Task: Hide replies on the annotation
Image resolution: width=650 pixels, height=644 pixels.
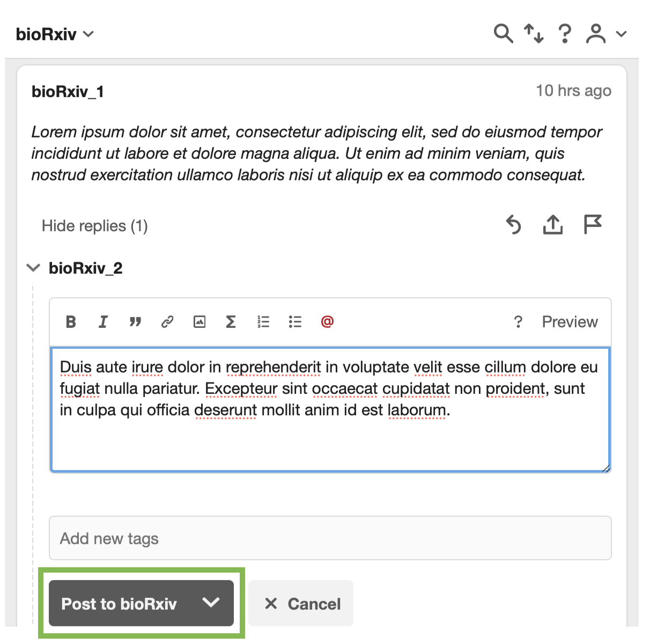Action: [x=95, y=226]
